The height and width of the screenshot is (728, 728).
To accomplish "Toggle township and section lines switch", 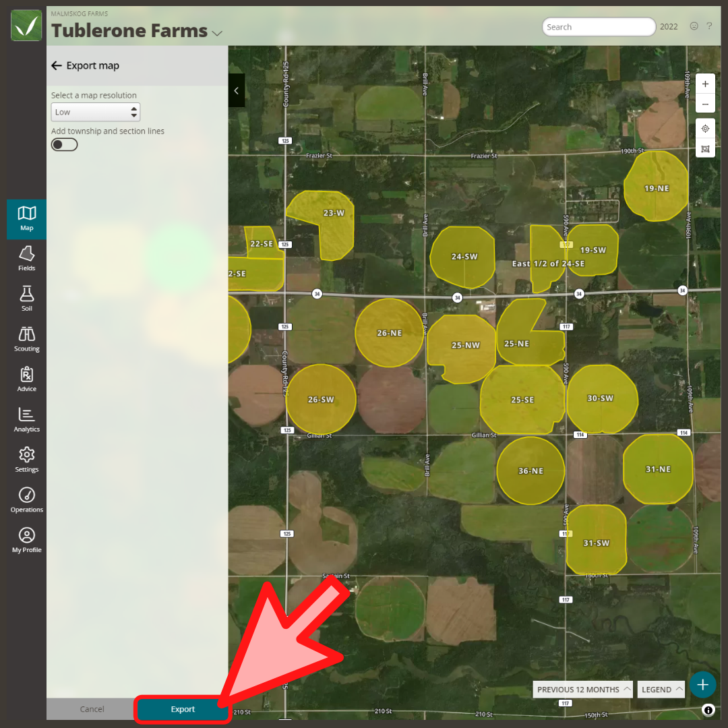I will click(64, 144).
